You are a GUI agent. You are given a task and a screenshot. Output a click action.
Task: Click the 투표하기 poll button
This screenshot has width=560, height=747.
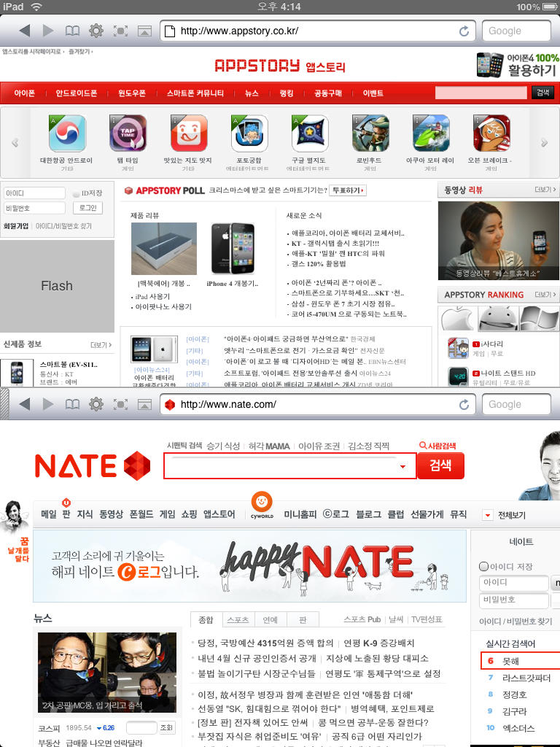348,190
